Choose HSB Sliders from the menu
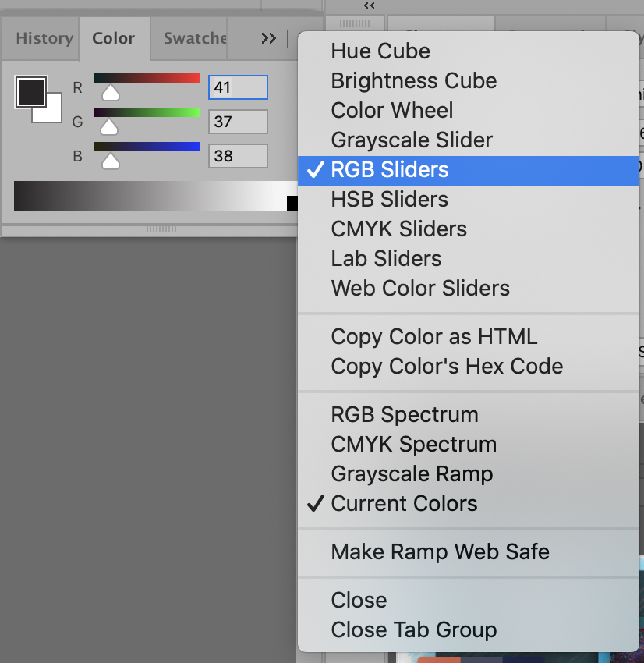 click(x=390, y=200)
